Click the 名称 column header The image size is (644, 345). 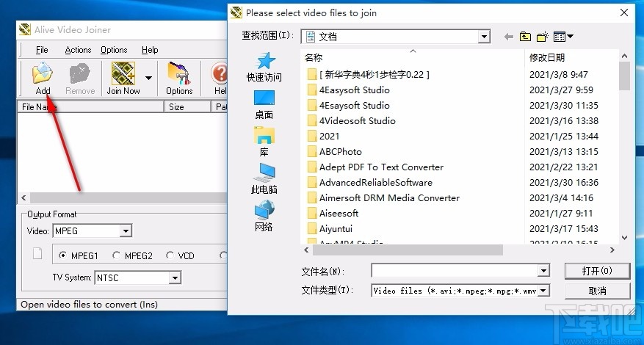[x=413, y=58]
